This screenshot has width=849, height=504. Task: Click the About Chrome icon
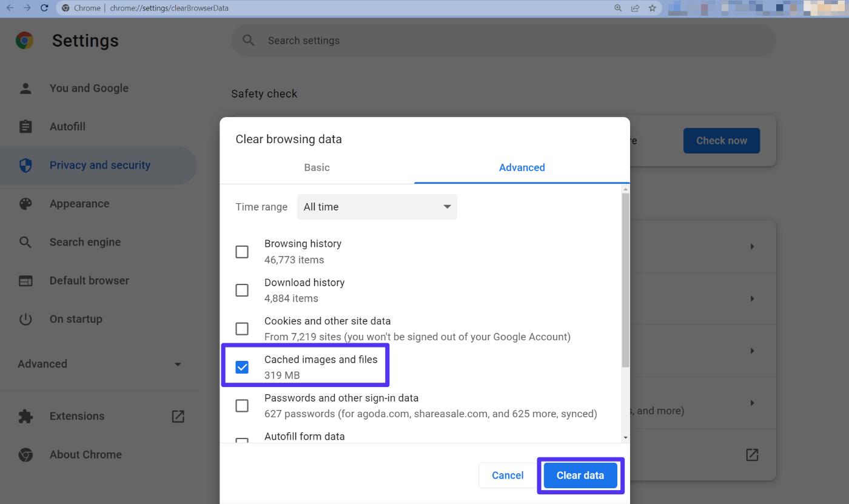[25, 454]
